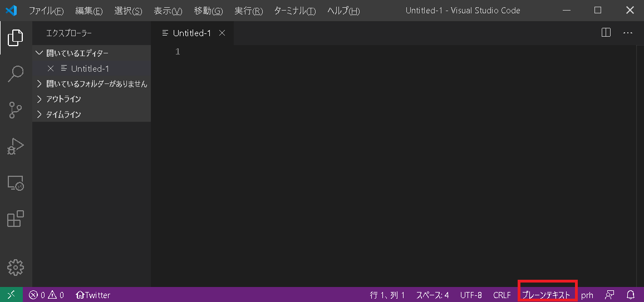
Task: Open the Extensions view icon
Action: (16, 219)
